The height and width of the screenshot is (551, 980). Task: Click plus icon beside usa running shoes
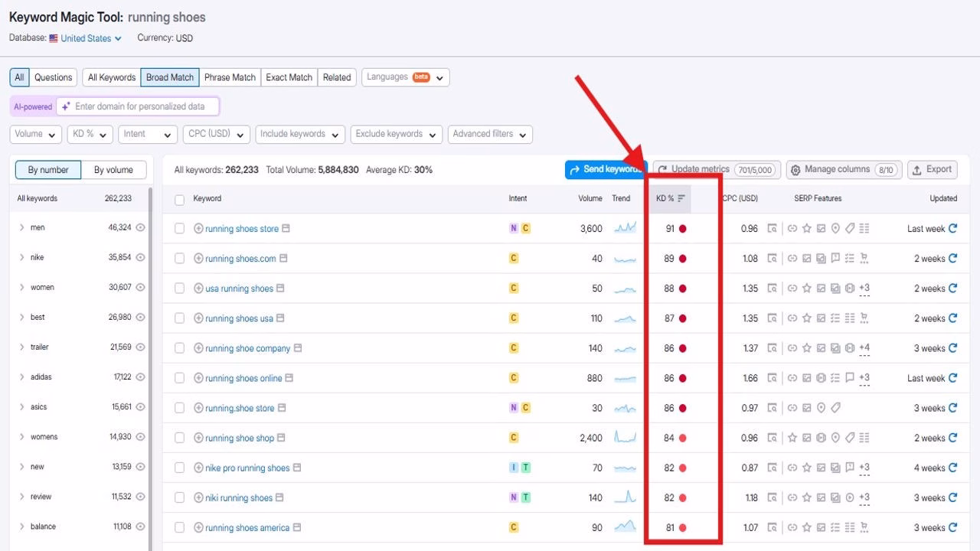click(x=198, y=289)
